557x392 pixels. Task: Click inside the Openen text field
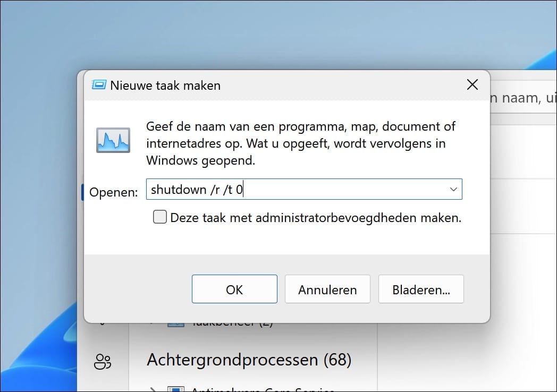[x=298, y=189]
